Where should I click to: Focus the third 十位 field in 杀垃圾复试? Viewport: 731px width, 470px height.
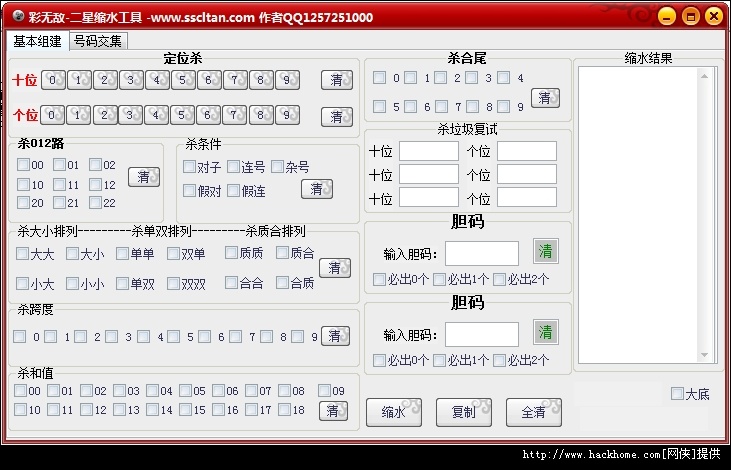(x=429, y=197)
